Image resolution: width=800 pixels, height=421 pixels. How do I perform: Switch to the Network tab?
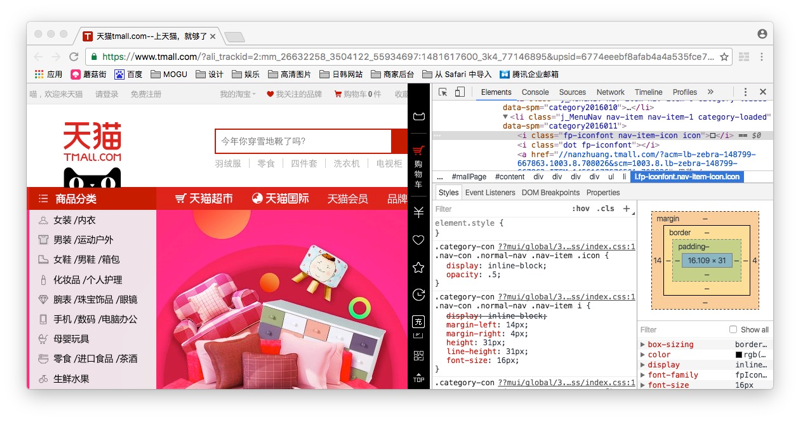[x=610, y=92]
